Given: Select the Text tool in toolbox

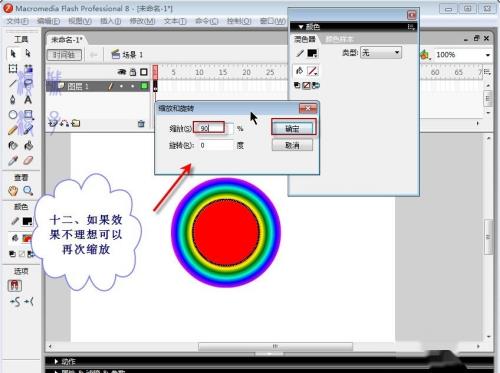Looking at the screenshot, I should coord(28,100).
